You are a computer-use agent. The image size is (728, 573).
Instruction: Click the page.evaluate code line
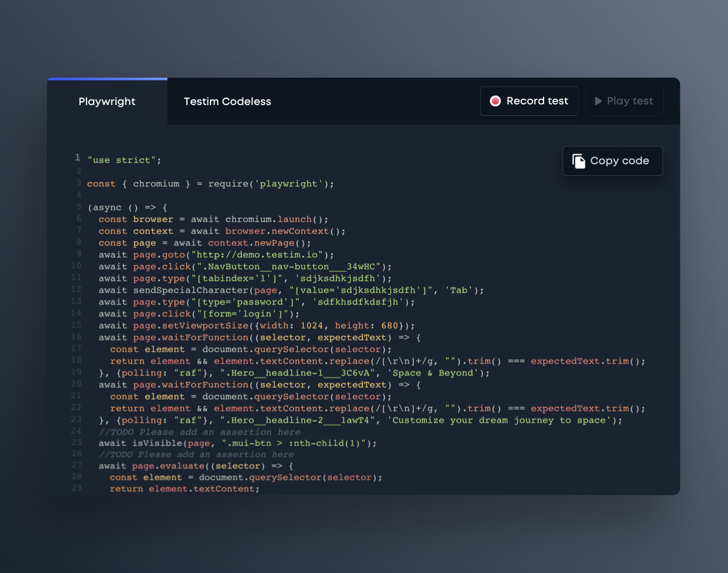(x=195, y=466)
